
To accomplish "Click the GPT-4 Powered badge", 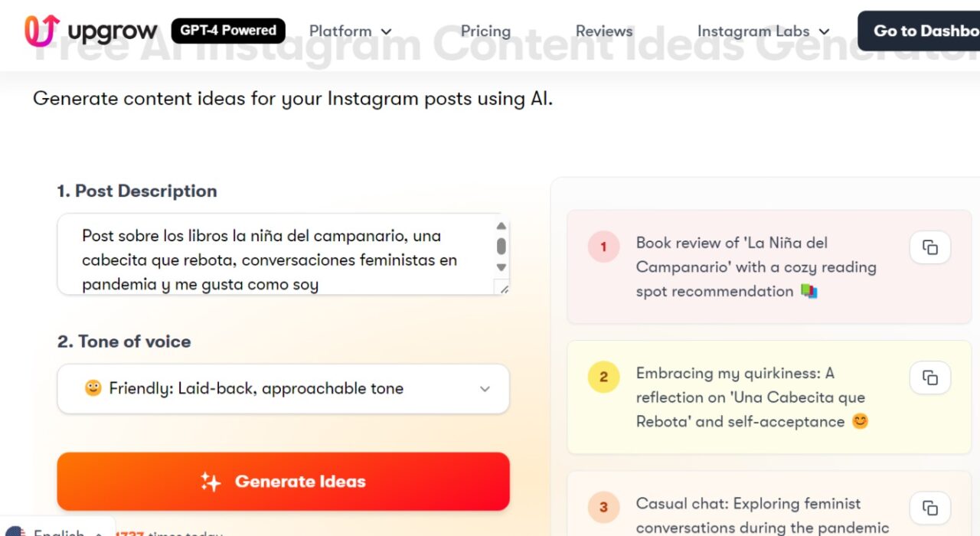I will click(228, 30).
